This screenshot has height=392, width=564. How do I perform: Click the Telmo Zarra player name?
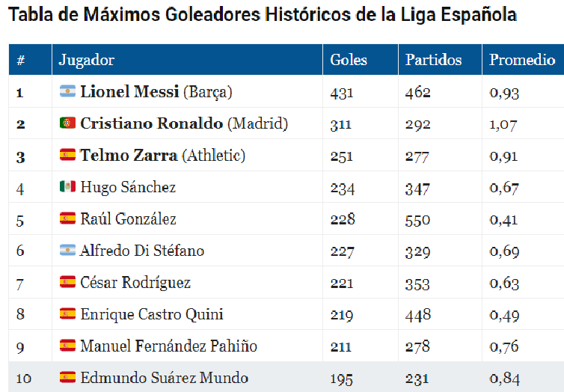(129, 156)
